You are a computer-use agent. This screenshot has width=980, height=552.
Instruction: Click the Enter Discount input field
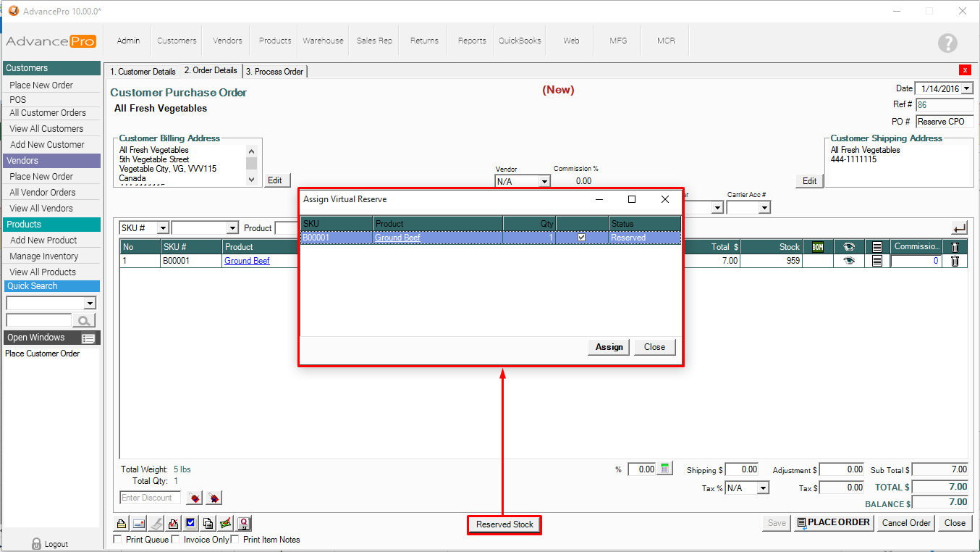150,498
